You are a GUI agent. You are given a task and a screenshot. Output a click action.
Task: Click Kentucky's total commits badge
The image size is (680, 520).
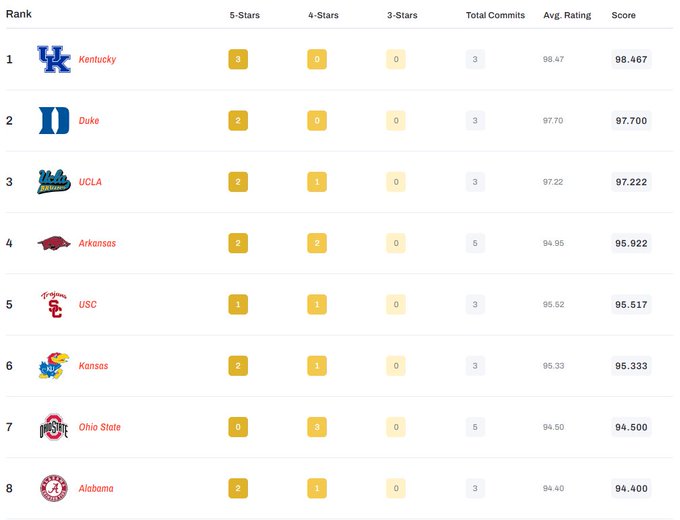point(475,59)
